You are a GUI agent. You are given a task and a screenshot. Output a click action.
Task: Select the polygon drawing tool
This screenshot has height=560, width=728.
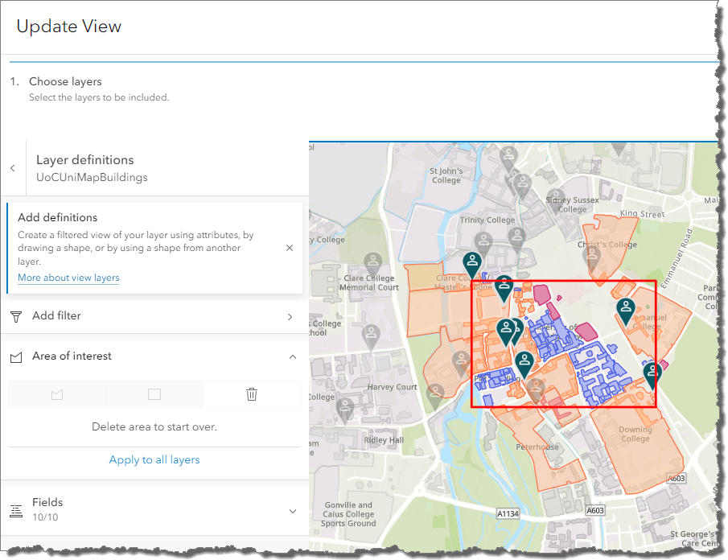[56, 394]
